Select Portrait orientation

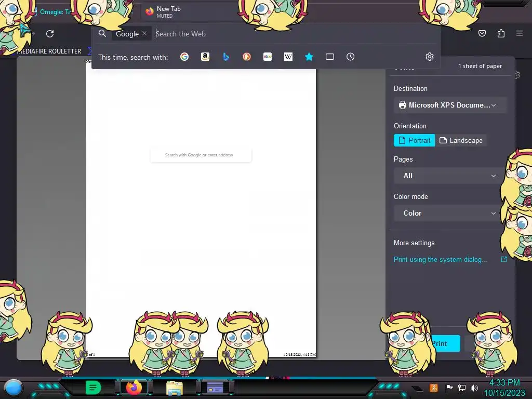414,140
